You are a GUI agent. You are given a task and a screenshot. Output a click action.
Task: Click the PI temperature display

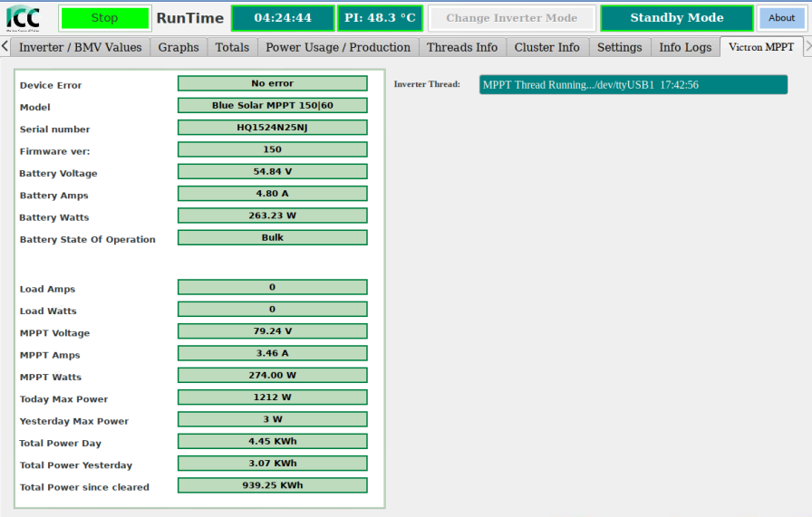click(x=380, y=18)
